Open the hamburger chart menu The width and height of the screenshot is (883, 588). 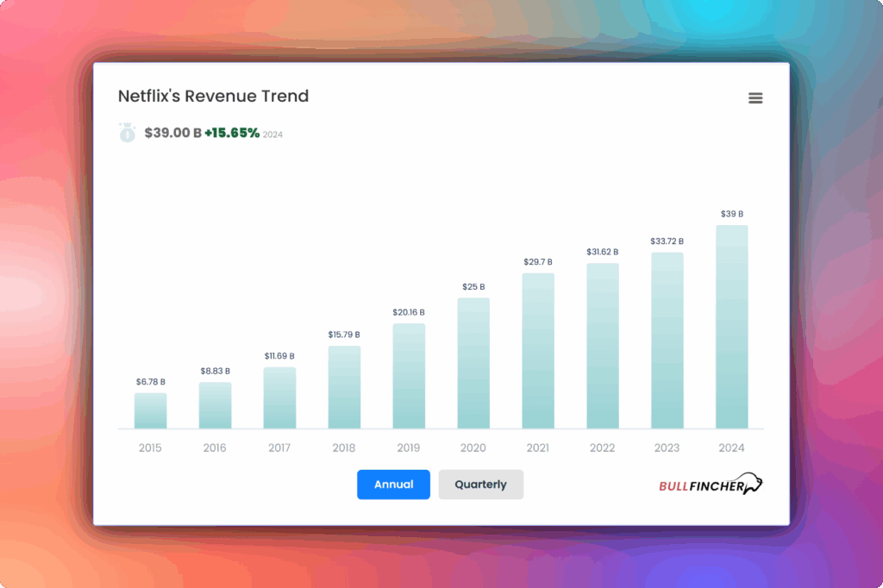pos(755,98)
